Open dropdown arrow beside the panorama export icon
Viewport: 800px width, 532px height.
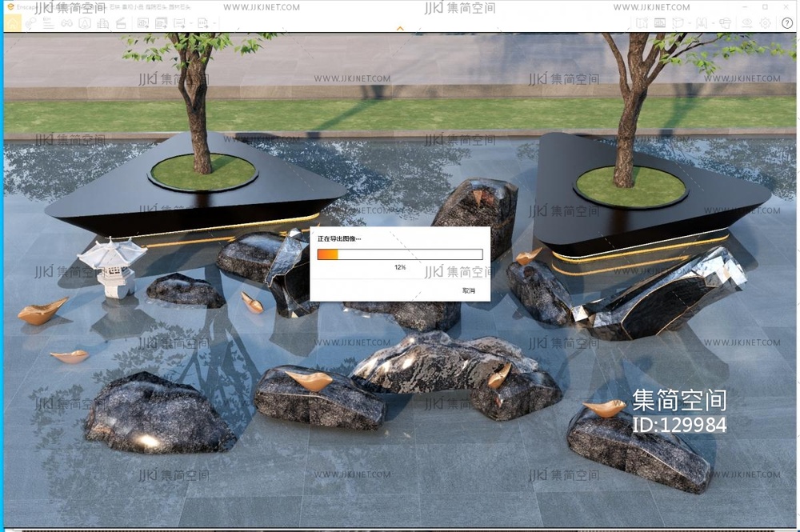[x=190, y=23]
